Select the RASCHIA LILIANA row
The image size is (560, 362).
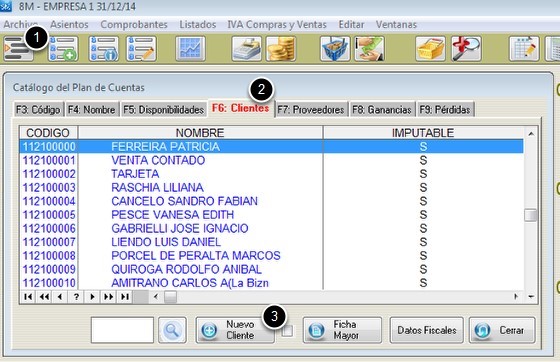point(271,187)
